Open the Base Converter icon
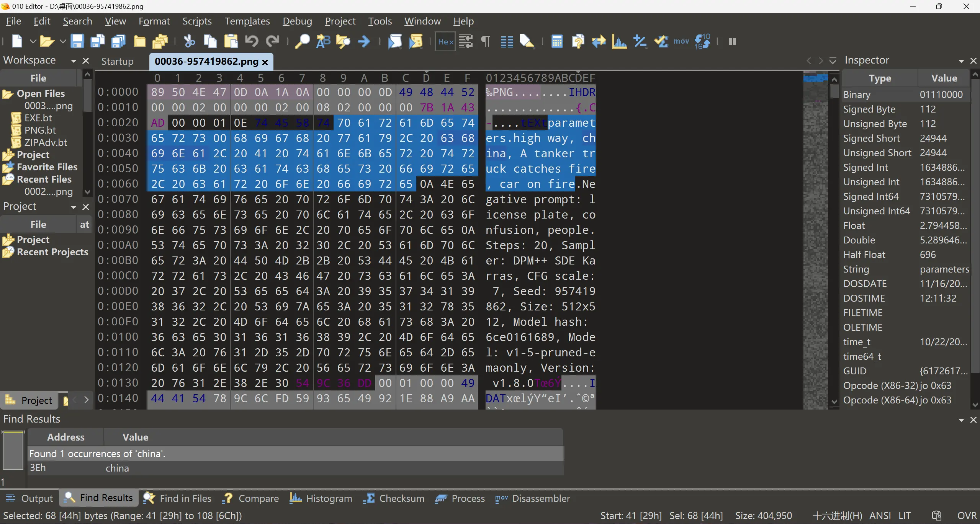The height and width of the screenshot is (524, 980). (x=702, y=41)
